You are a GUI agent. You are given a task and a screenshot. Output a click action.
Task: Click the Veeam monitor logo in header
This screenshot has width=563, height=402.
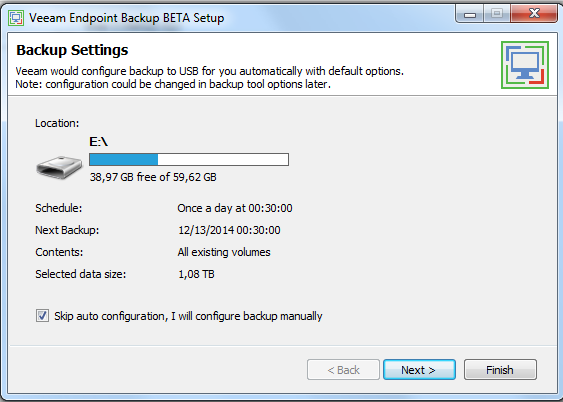click(525, 65)
